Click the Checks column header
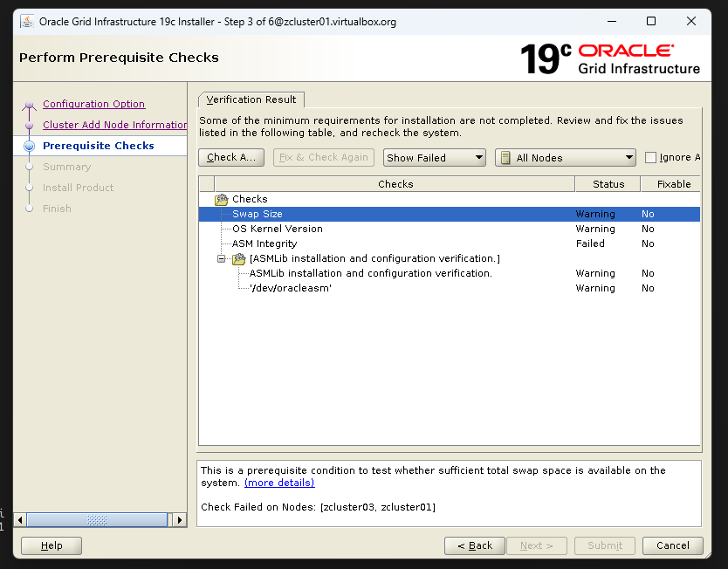728x569 pixels. click(395, 184)
